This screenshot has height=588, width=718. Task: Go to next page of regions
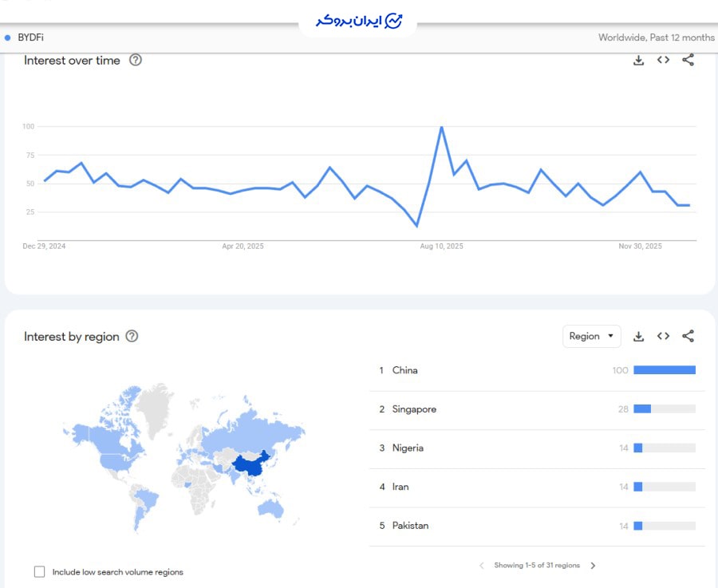coord(593,566)
